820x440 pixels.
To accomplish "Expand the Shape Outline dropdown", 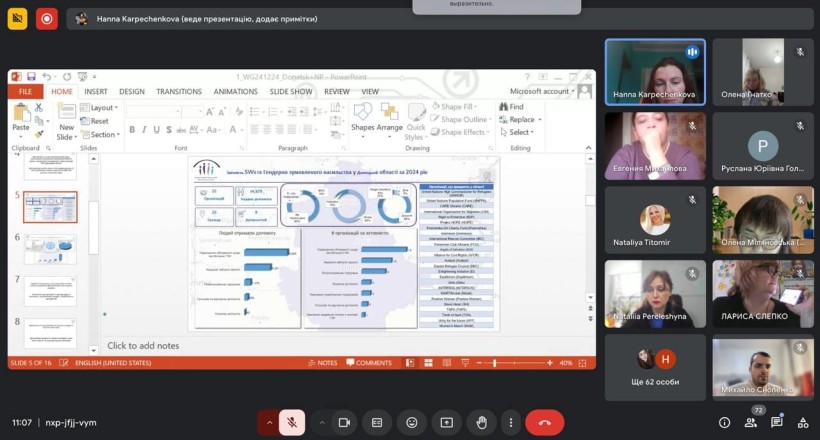I will [461, 119].
